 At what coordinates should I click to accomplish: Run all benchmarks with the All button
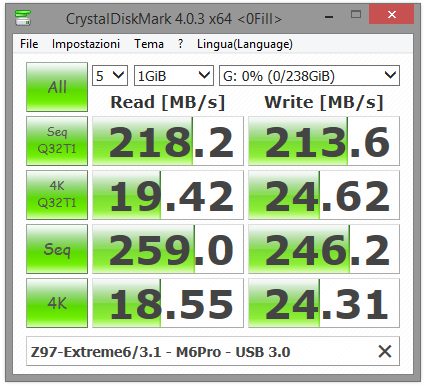point(57,87)
